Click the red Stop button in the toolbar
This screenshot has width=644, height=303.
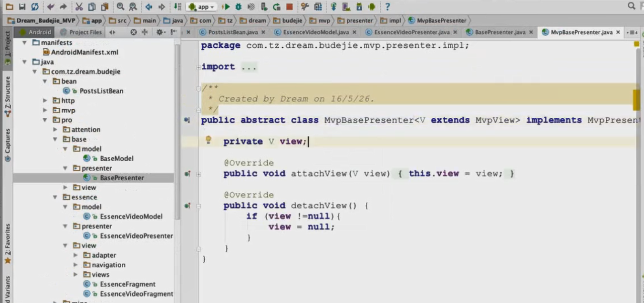pos(289,7)
